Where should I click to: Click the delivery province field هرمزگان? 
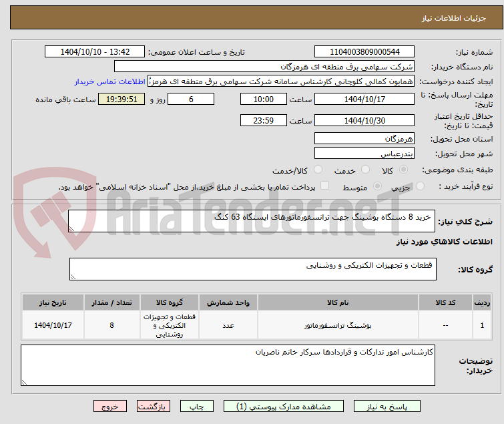[364, 138]
